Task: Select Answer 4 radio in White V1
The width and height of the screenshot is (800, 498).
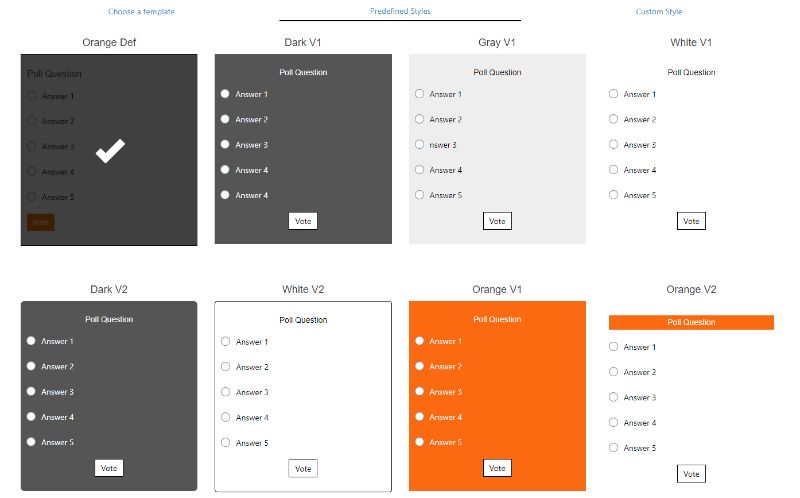Action: tap(613, 169)
